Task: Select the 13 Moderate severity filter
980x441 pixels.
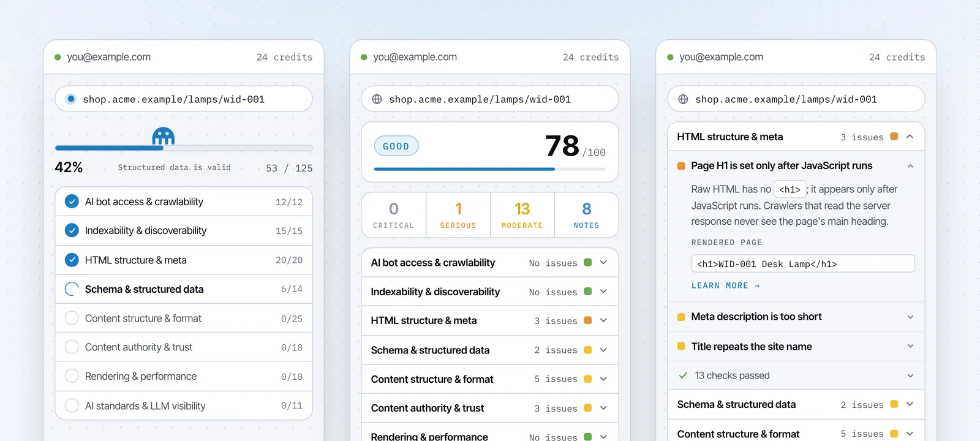Action: [x=522, y=215]
